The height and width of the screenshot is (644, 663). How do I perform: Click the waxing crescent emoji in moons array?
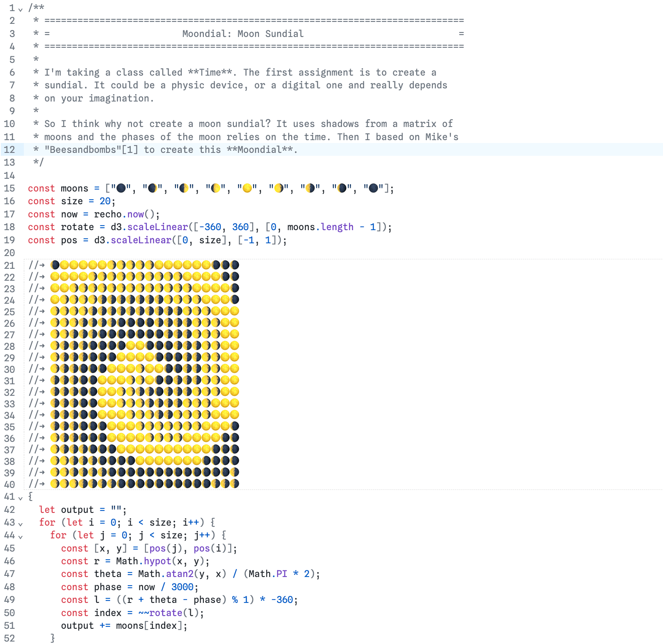(x=152, y=188)
